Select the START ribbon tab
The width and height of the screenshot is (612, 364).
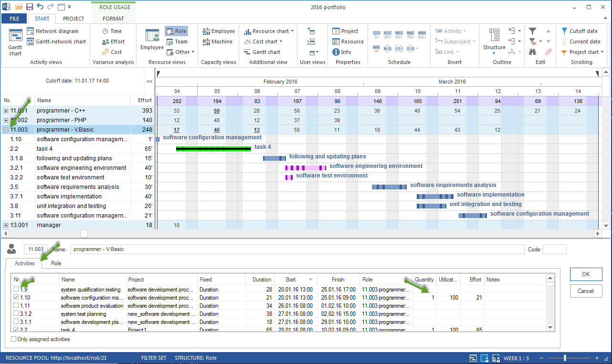tap(42, 19)
